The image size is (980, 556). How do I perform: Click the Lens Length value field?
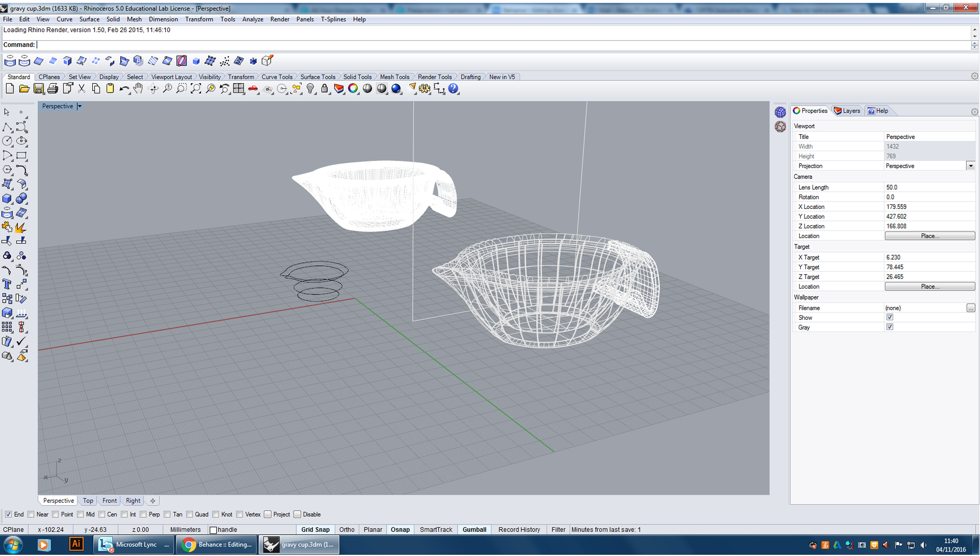pyautogui.click(x=930, y=187)
